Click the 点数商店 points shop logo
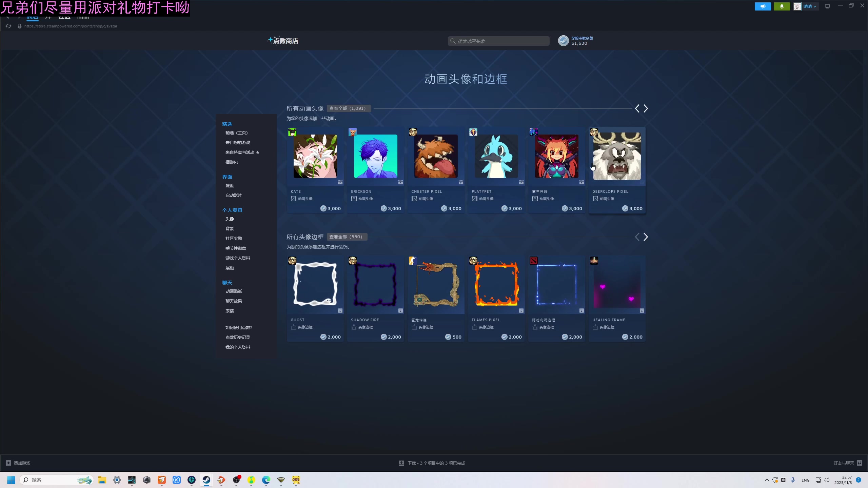The height and width of the screenshot is (488, 868). pos(282,41)
